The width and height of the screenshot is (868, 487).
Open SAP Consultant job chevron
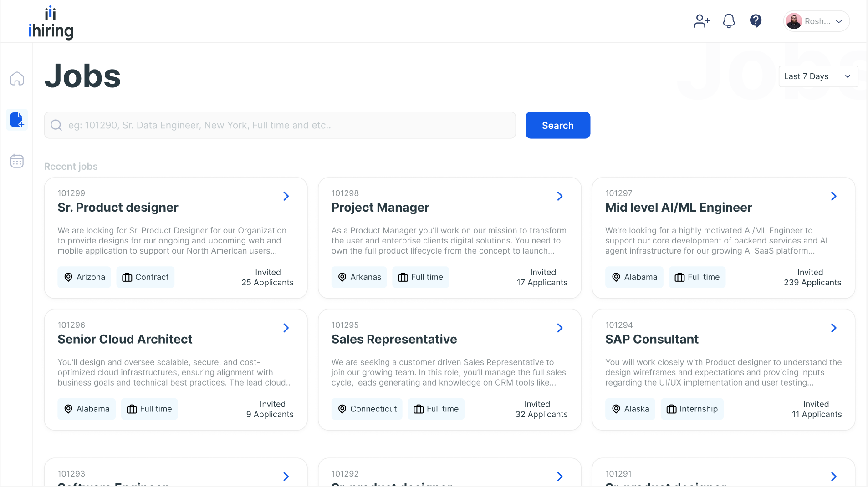tap(833, 328)
